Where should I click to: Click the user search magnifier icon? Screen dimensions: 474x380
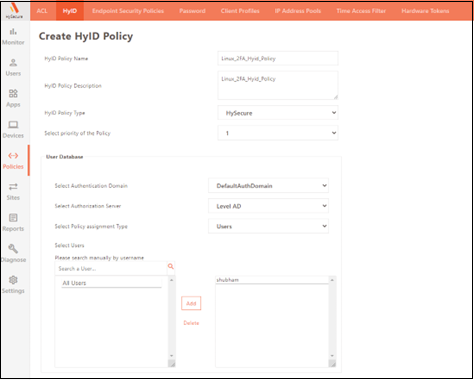click(x=171, y=266)
